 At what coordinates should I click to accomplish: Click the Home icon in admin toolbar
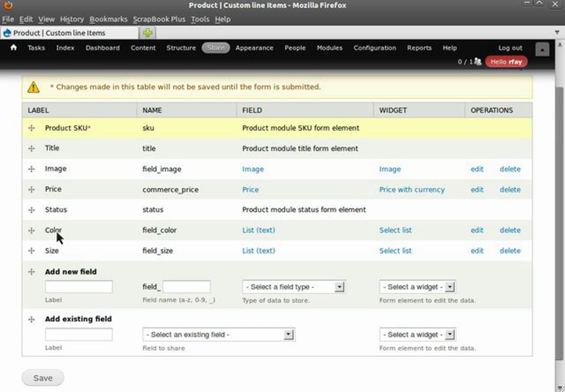[x=14, y=47]
